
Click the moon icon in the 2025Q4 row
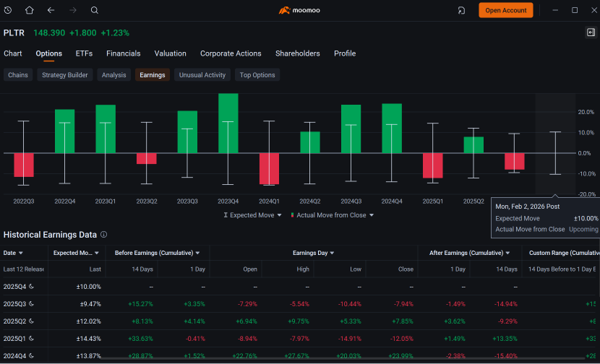(x=31, y=287)
